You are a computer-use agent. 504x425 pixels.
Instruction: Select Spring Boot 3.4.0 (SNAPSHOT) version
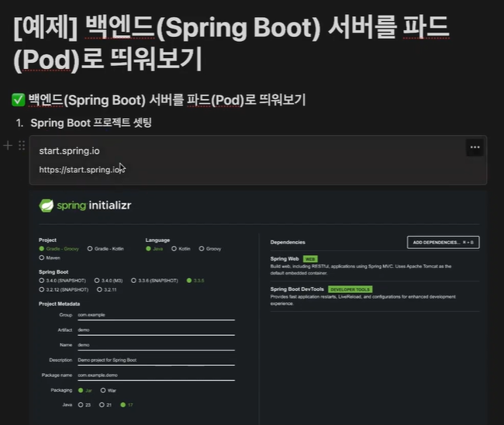[62, 281]
